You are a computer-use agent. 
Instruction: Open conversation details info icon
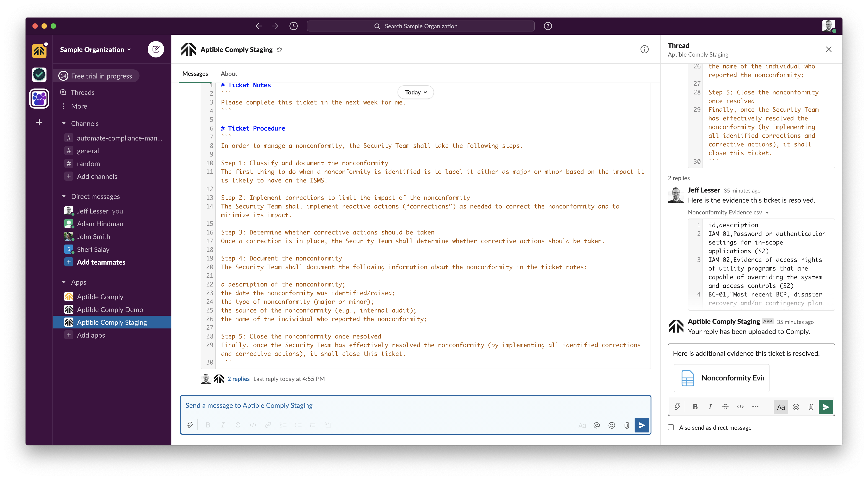(x=644, y=49)
